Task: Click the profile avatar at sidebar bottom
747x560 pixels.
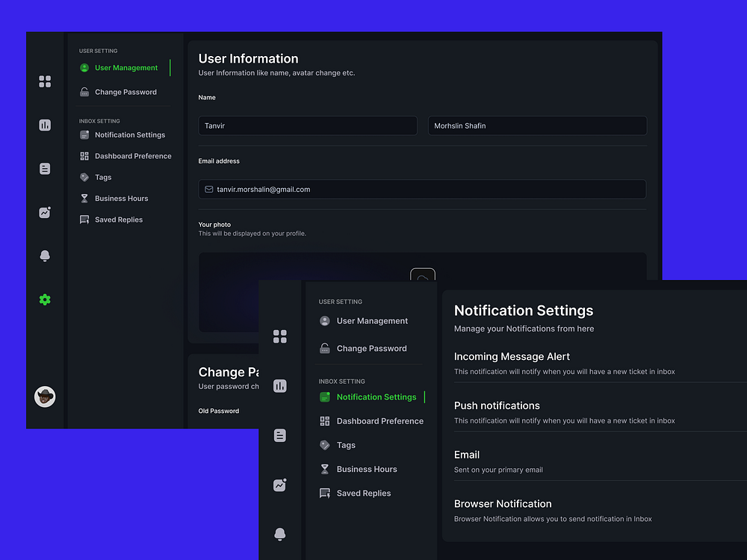Action: click(45, 396)
